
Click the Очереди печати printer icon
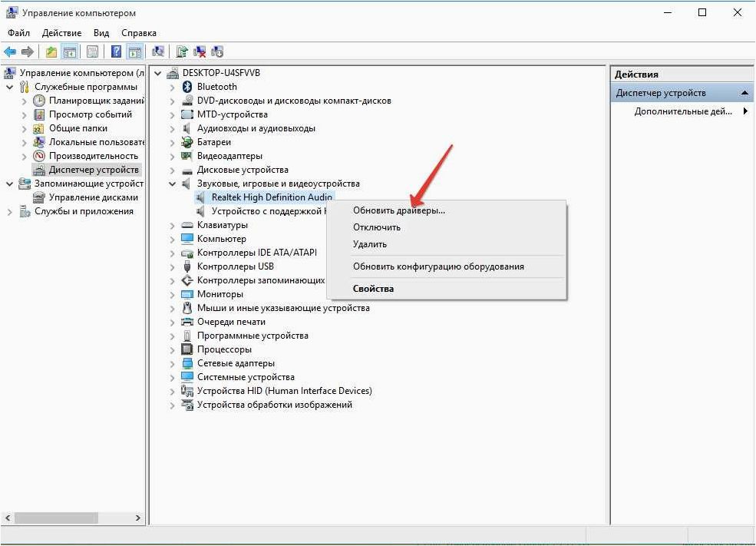pyautogui.click(x=187, y=322)
